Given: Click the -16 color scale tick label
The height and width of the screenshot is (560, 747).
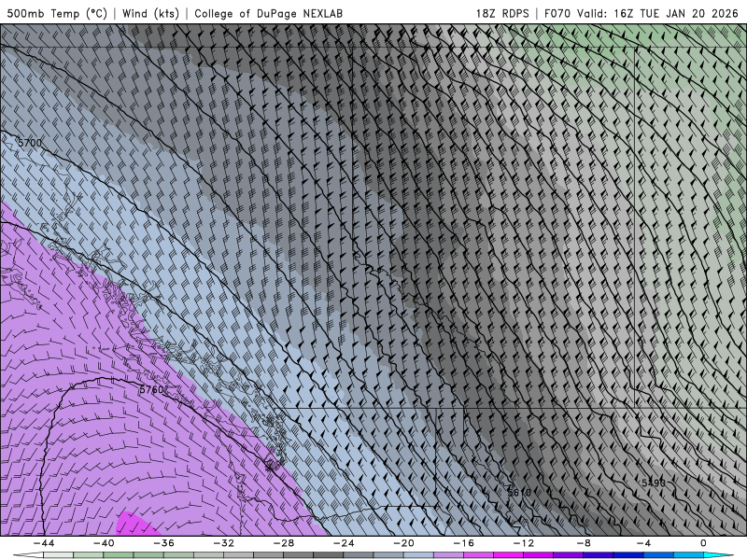Looking at the screenshot, I should pos(464,543).
